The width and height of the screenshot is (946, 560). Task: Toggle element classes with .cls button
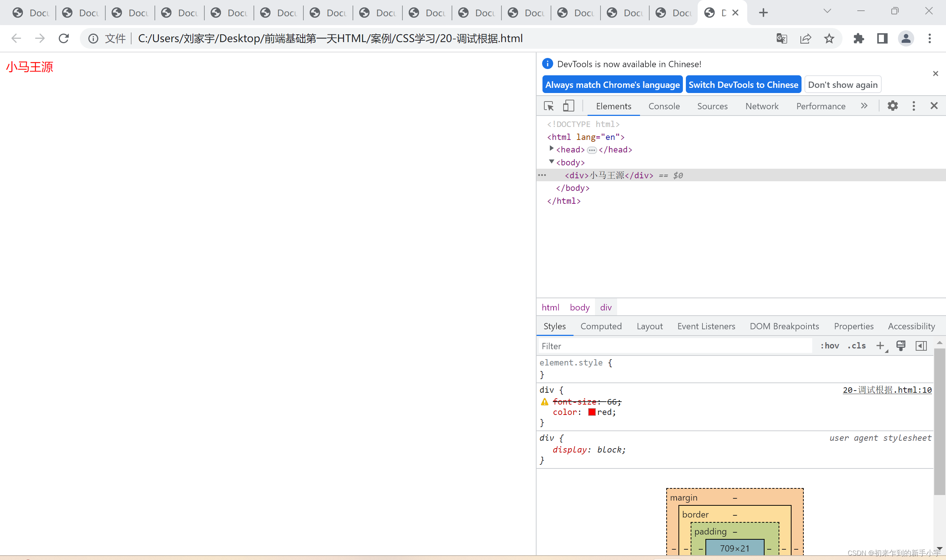(x=857, y=345)
